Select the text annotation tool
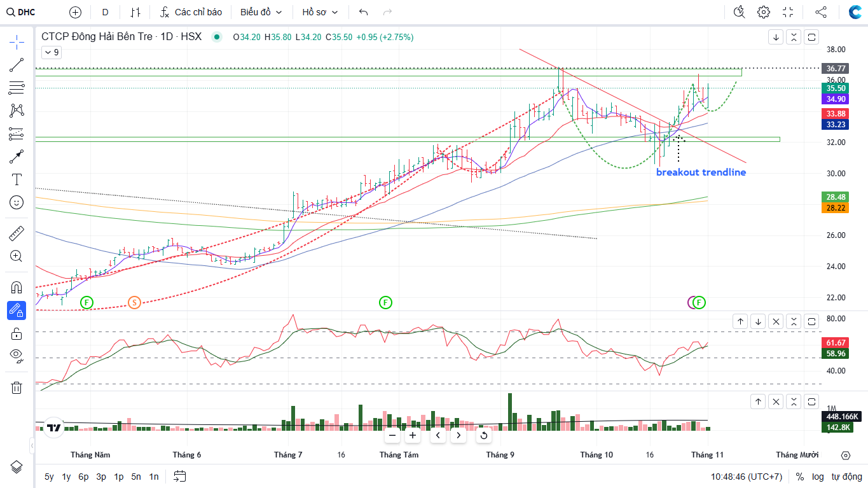Screen dimensions: 868x488 click(x=17, y=179)
